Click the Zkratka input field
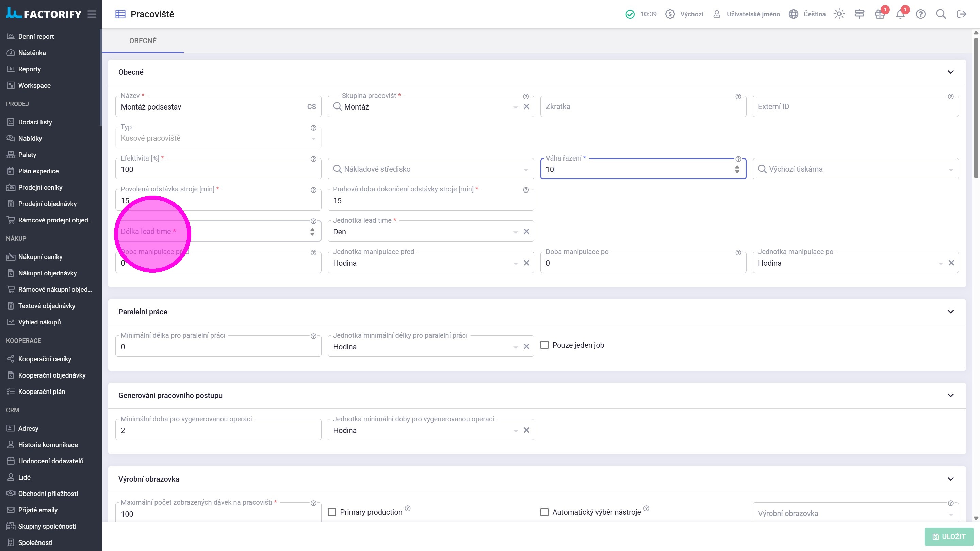This screenshot has height=551, width=980. click(643, 106)
